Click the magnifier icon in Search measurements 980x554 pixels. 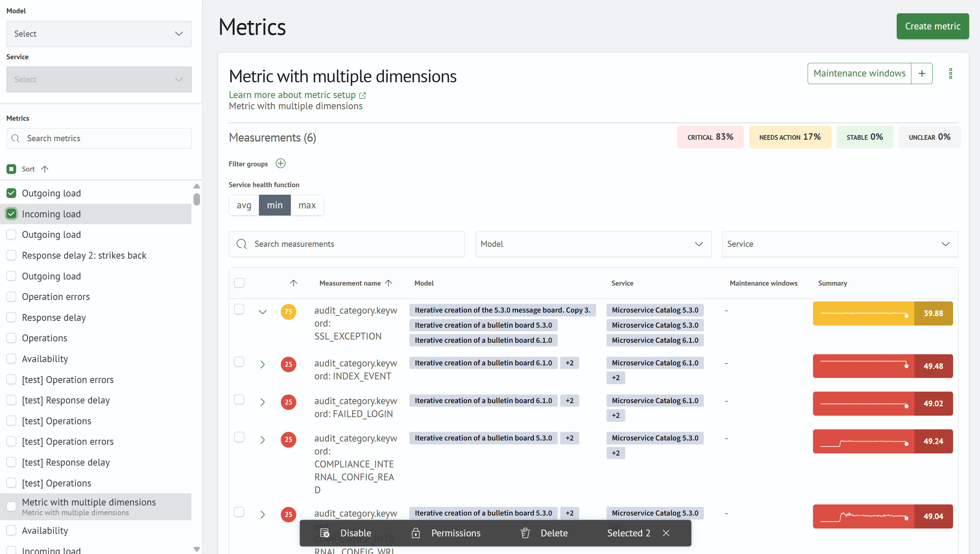click(x=242, y=244)
